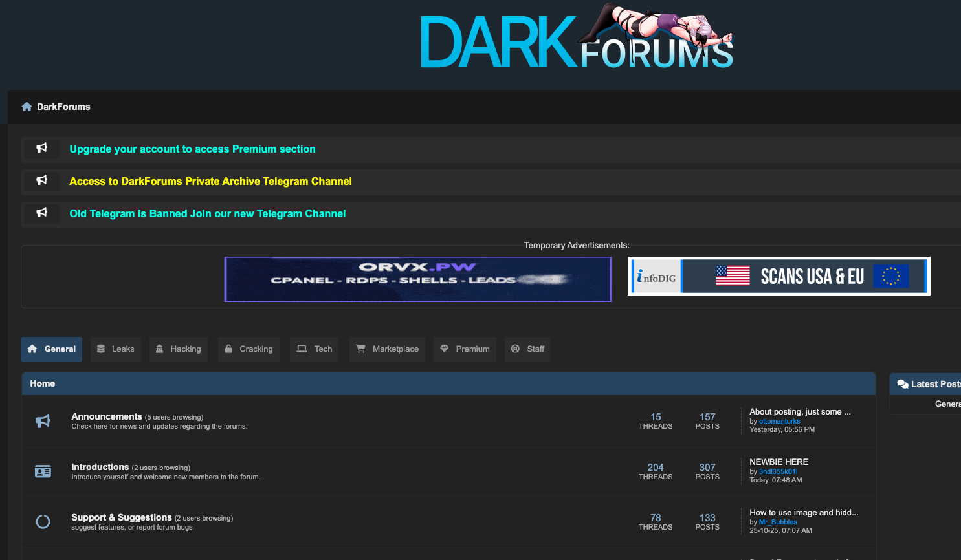Select the General tab
961x560 pixels.
point(51,349)
